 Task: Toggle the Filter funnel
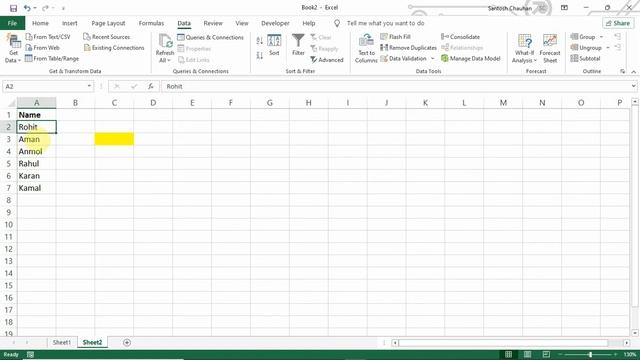pyautogui.click(x=298, y=45)
